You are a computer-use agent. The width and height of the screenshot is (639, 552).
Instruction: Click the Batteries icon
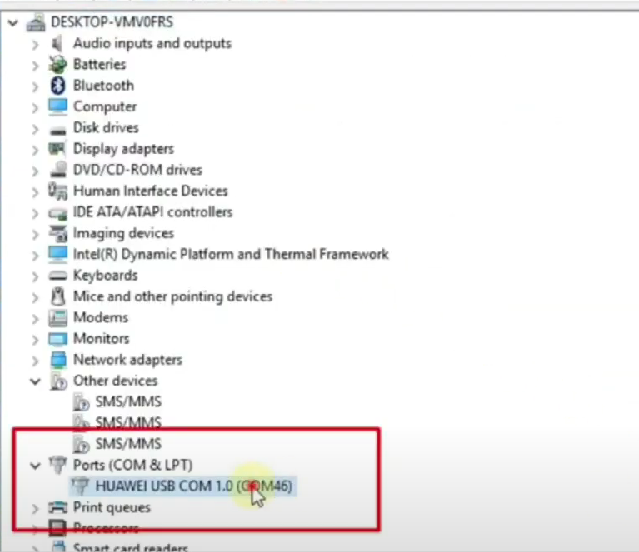(57, 64)
